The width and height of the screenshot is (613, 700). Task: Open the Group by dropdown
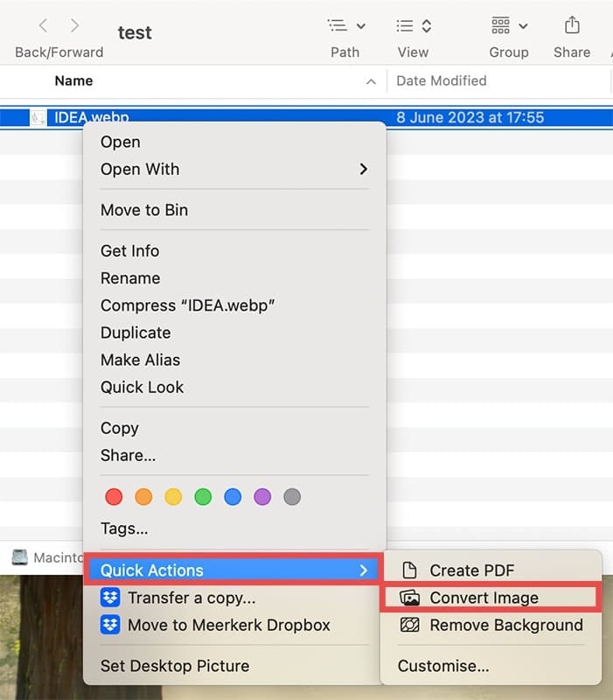(510, 26)
